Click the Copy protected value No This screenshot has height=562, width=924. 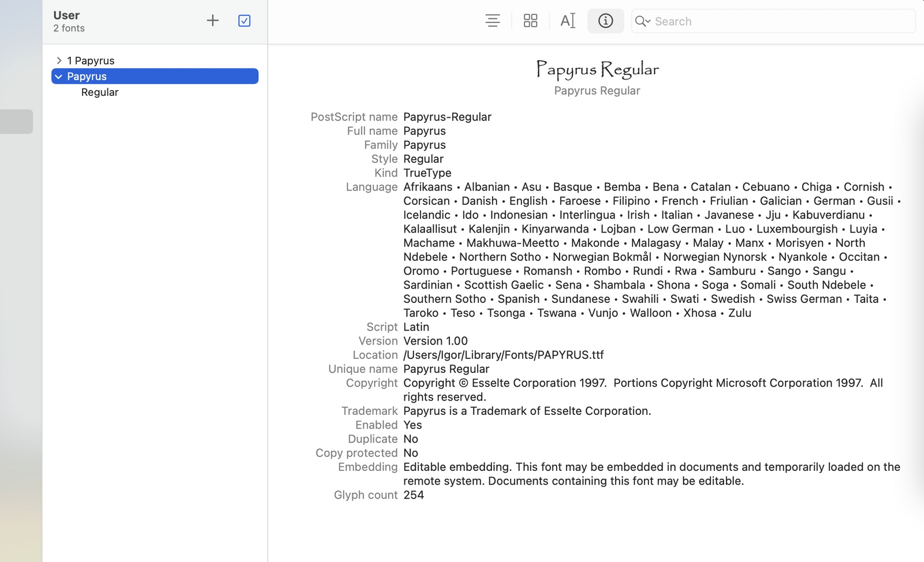(411, 453)
